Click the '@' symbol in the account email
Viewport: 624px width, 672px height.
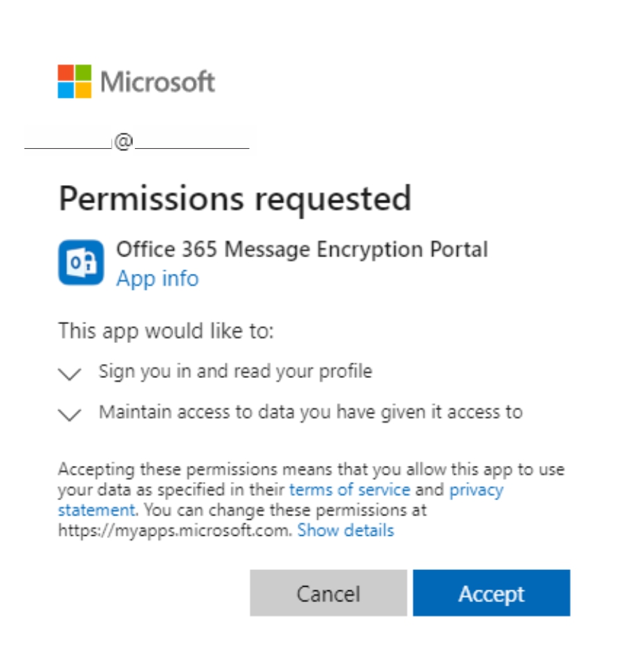coord(124,142)
